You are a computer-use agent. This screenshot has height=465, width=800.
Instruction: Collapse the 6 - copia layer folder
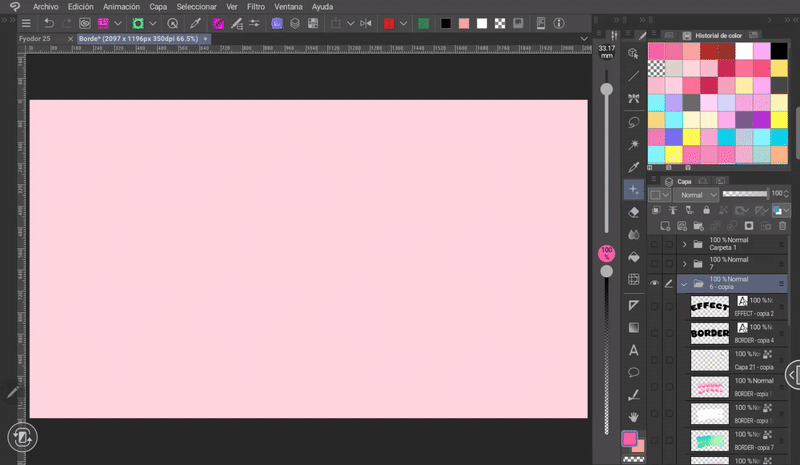click(x=685, y=283)
